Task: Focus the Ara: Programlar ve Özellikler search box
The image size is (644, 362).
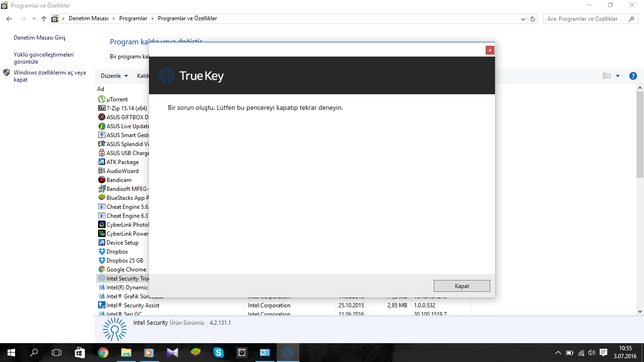Action: 591,19
